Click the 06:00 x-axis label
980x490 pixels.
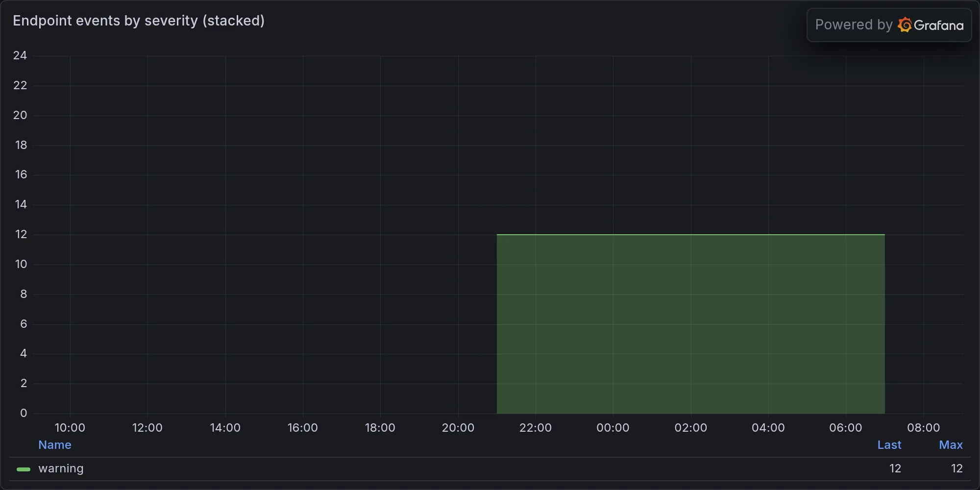pyautogui.click(x=846, y=428)
